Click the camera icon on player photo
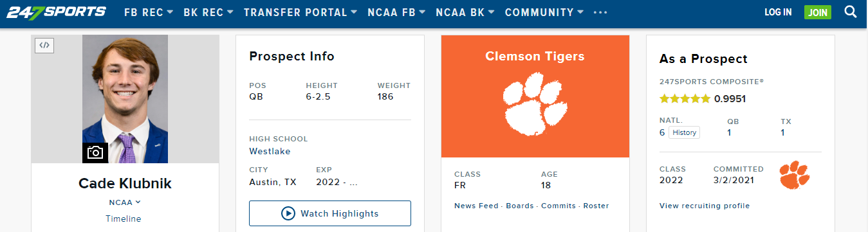The height and width of the screenshot is (232, 868). 95,152
